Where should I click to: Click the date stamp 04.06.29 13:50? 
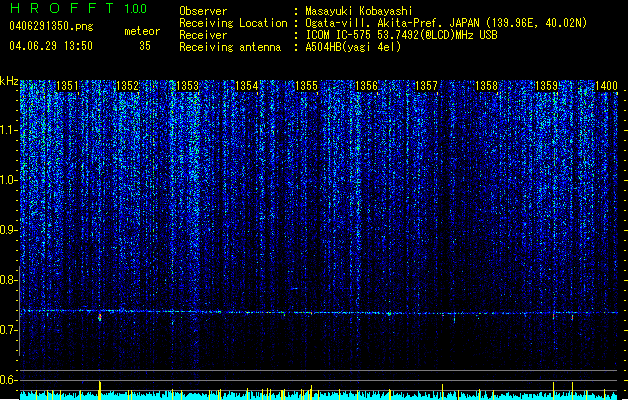pos(51,46)
